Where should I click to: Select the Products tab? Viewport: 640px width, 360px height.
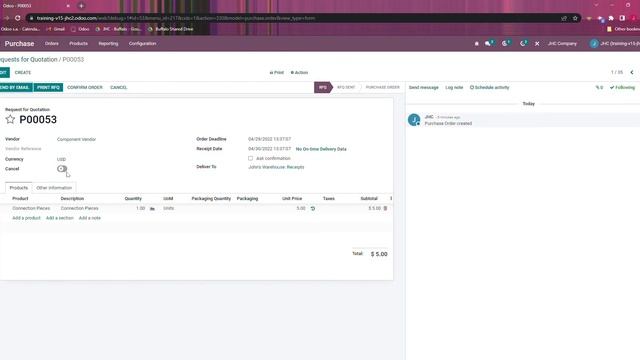click(x=19, y=188)
